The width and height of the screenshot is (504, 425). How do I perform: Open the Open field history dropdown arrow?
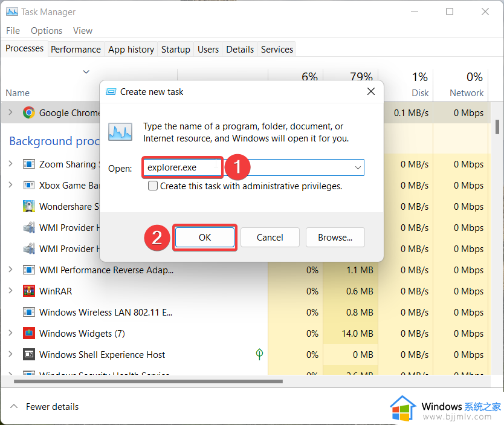pyautogui.click(x=358, y=167)
